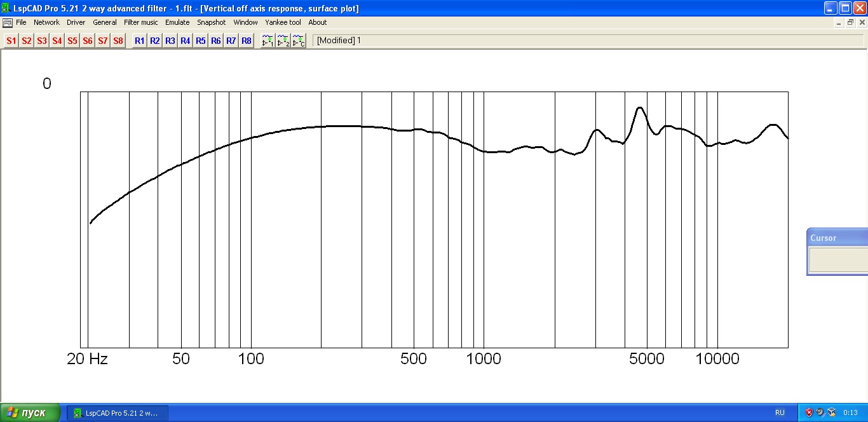Click the R5 recall button
This screenshot has height=422, width=868.
click(x=201, y=41)
